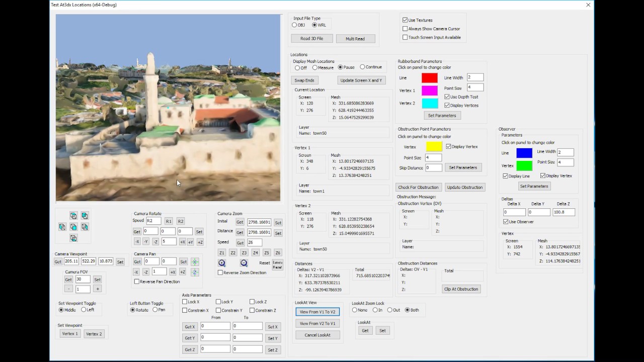Enable Always Show Camera Cursor
Viewport: 644px width, 362px height.
(405, 29)
